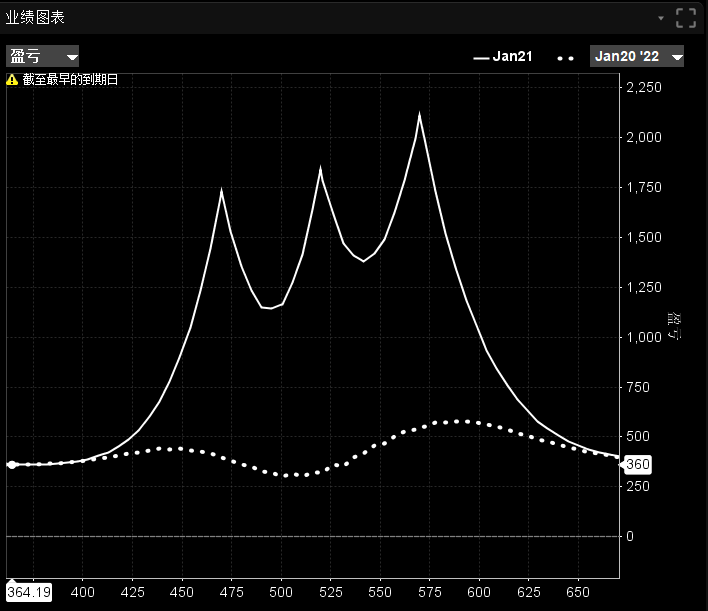The width and height of the screenshot is (708, 611).
Task: Click the 2,250 y-axis label
Action: pyautogui.click(x=644, y=87)
